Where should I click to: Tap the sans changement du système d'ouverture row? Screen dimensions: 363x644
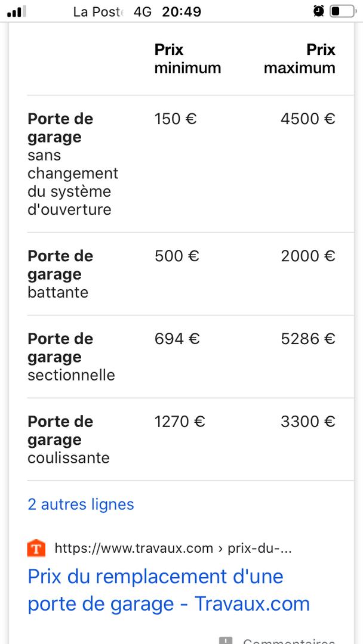(190, 165)
